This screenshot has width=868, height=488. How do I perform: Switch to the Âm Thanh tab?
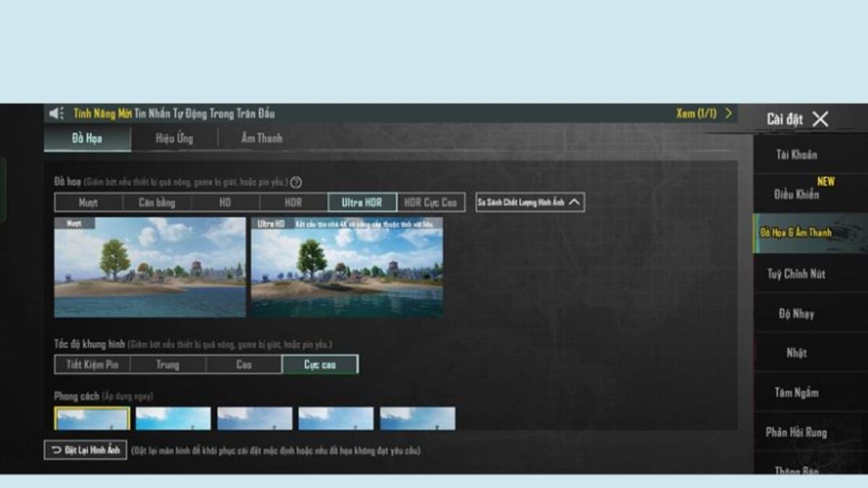point(261,138)
